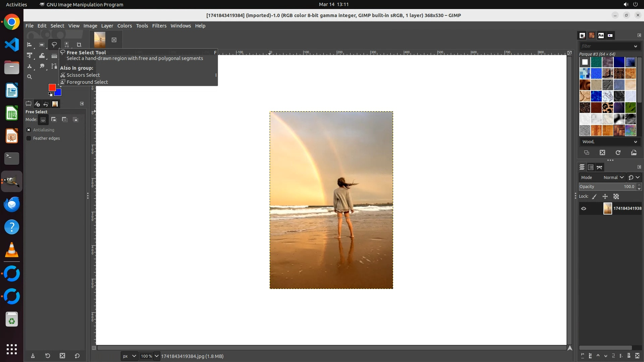The width and height of the screenshot is (644, 362).
Task: Open the px unit dropdown in status bar
Action: [x=129, y=356]
